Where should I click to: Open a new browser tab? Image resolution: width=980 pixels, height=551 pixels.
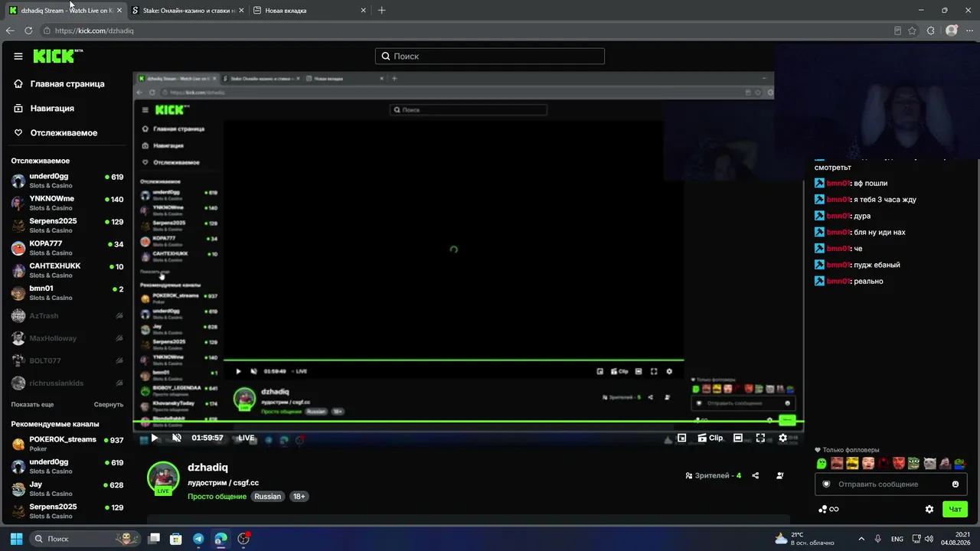pyautogui.click(x=382, y=11)
